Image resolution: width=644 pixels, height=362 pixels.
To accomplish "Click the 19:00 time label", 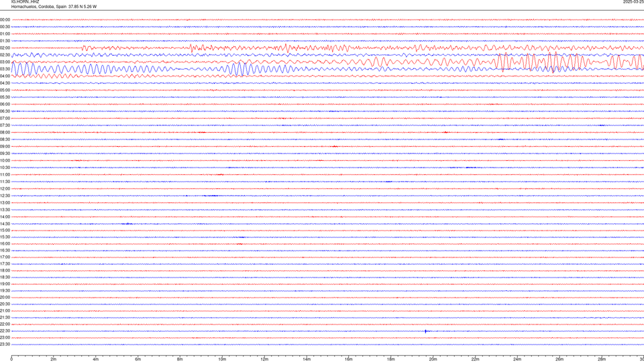I will pyautogui.click(x=5, y=284).
